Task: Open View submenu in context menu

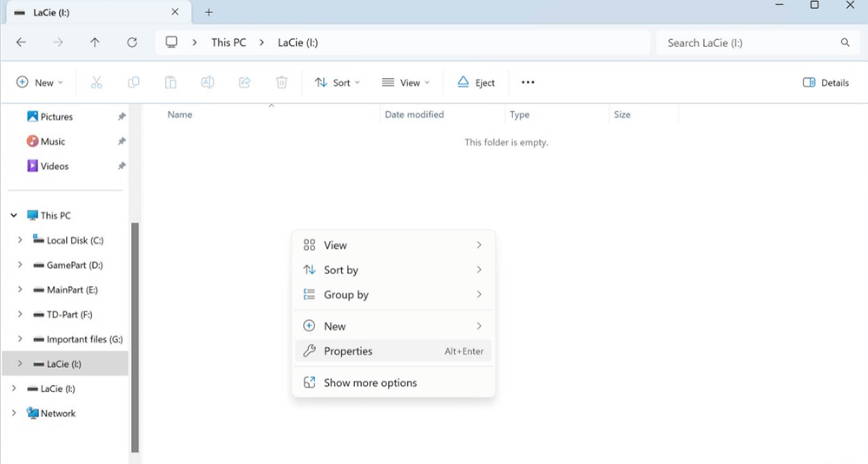Action: click(x=393, y=245)
